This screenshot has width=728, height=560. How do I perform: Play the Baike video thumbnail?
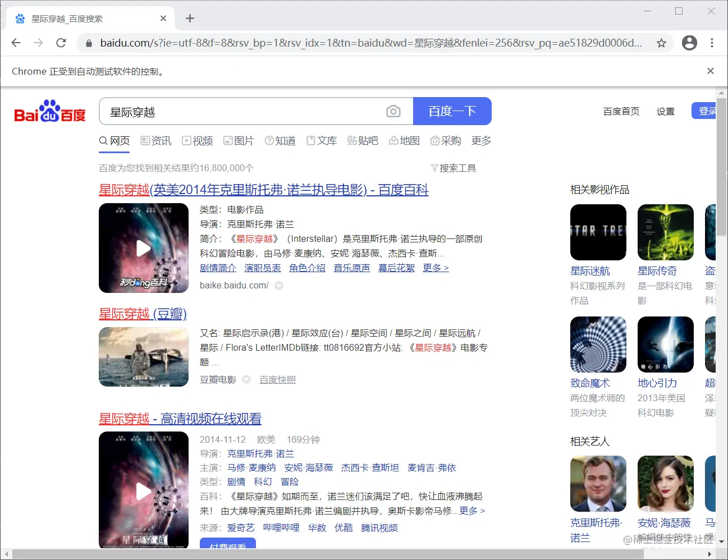point(144,248)
